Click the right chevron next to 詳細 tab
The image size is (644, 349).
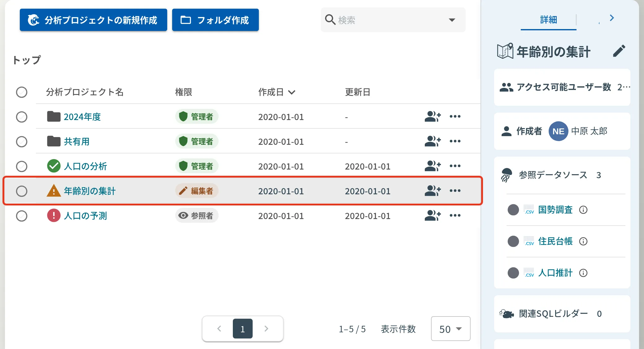(x=612, y=18)
